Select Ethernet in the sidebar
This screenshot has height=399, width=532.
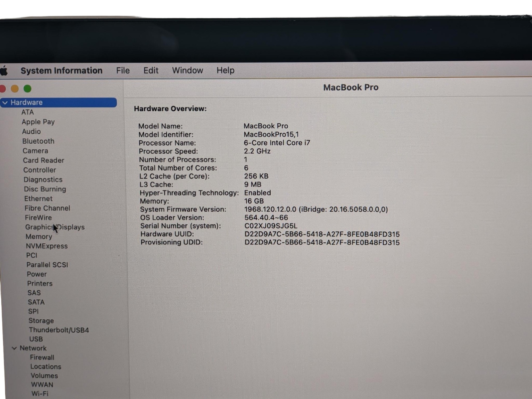[x=38, y=199]
